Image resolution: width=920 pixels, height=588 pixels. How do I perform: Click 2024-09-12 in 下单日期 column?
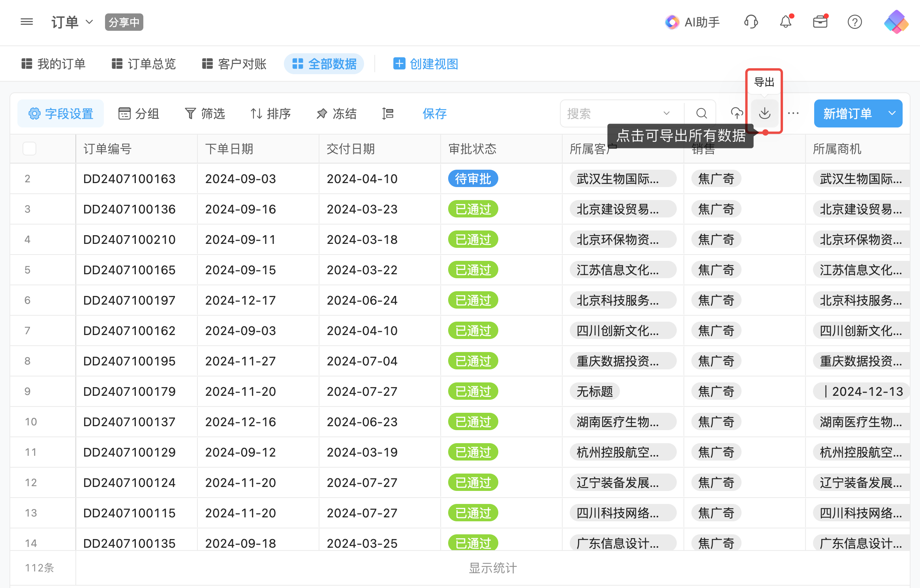tap(240, 452)
